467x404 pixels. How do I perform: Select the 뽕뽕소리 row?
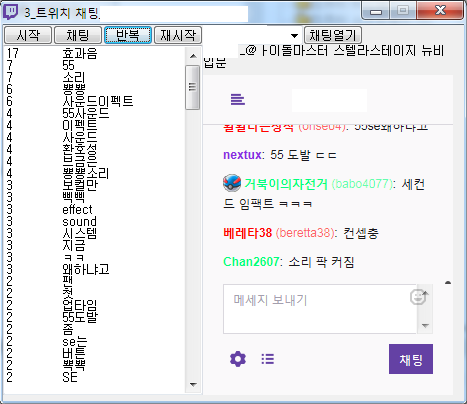click(94, 173)
